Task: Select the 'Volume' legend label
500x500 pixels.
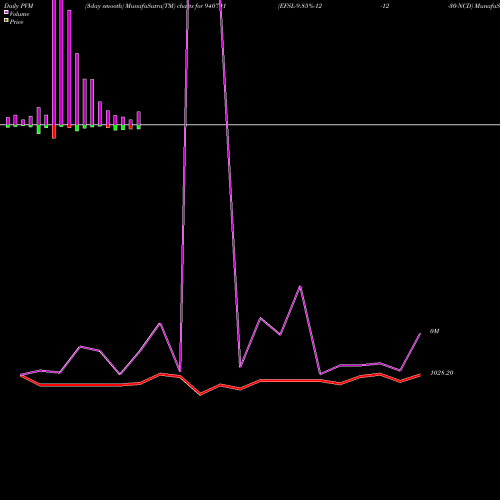Action: [19, 14]
